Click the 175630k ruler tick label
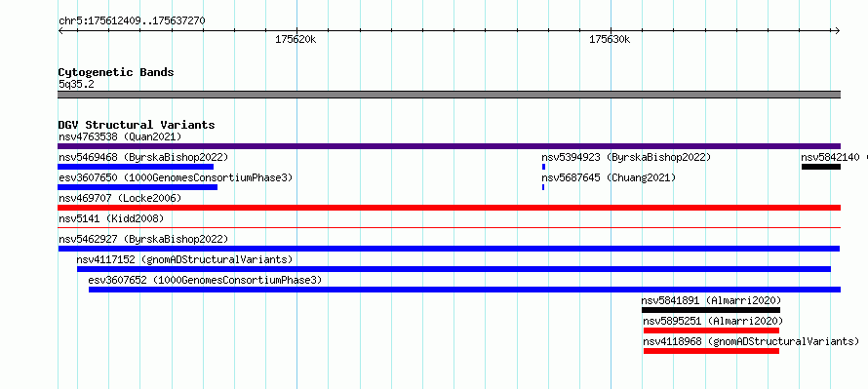 click(x=610, y=40)
